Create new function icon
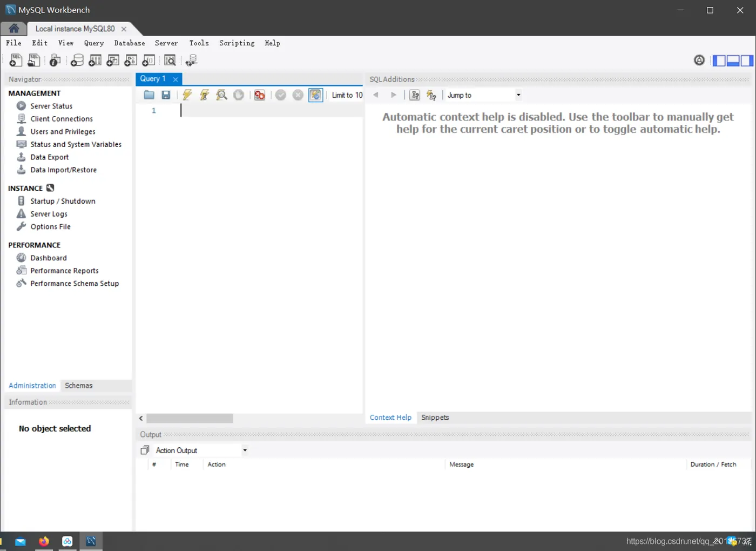756x551 pixels. click(148, 60)
